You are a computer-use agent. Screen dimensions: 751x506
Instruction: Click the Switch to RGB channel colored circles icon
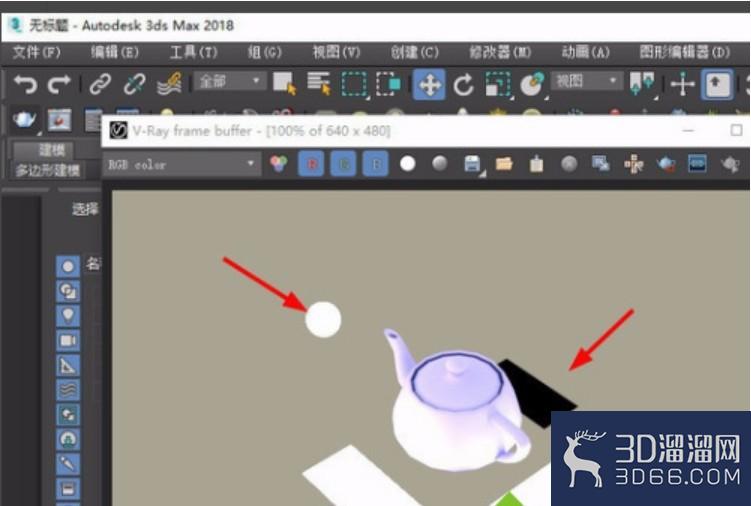pos(279,164)
